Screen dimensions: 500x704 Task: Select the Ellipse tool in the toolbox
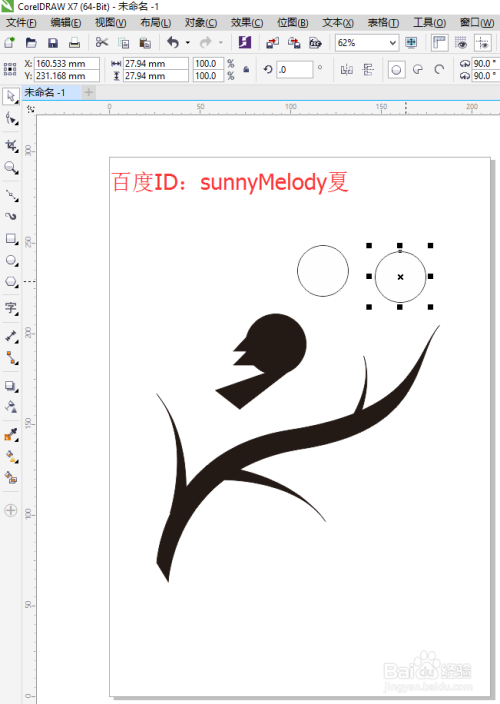point(11,260)
